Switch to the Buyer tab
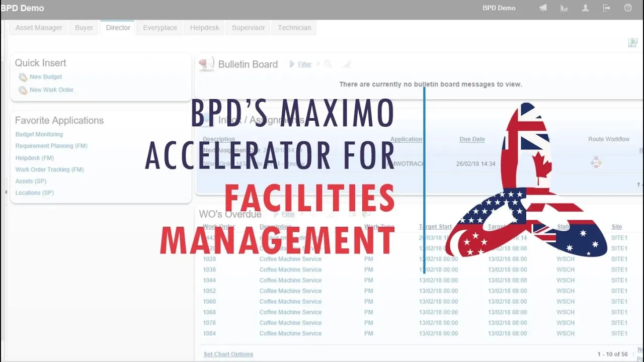 tap(84, 28)
